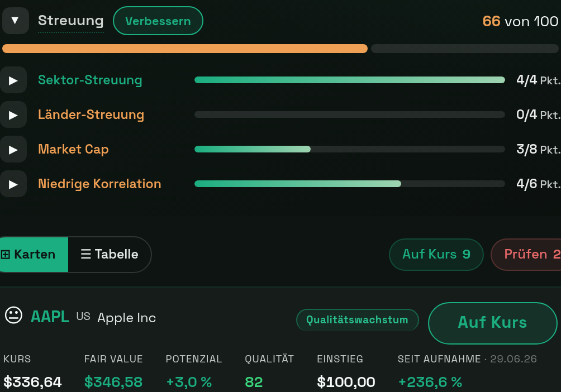This screenshot has width=561, height=392.
Task: Open the AAPL ticker link
Action: [x=50, y=317]
